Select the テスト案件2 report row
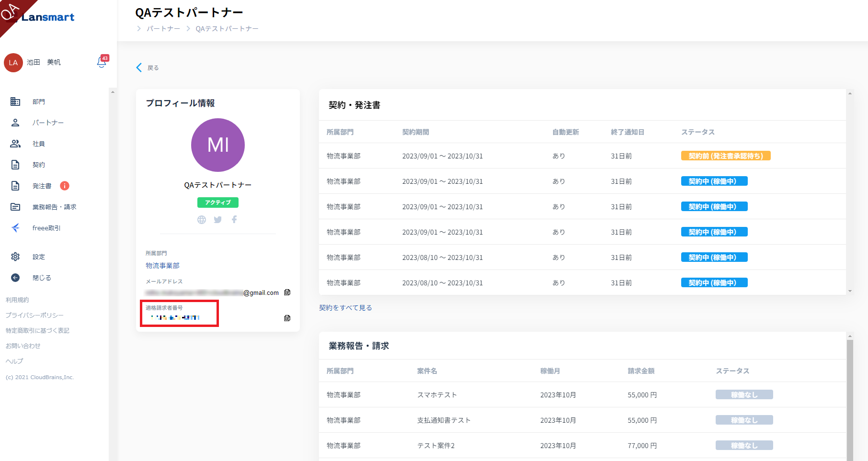Screen dimensions: 868x461 pyautogui.click(x=582, y=446)
